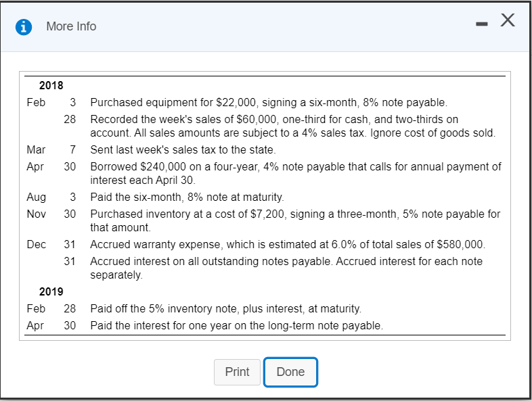Click 'Apr' month label under 2018
Viewport: 532px width, 401px height.
[35, 167]
